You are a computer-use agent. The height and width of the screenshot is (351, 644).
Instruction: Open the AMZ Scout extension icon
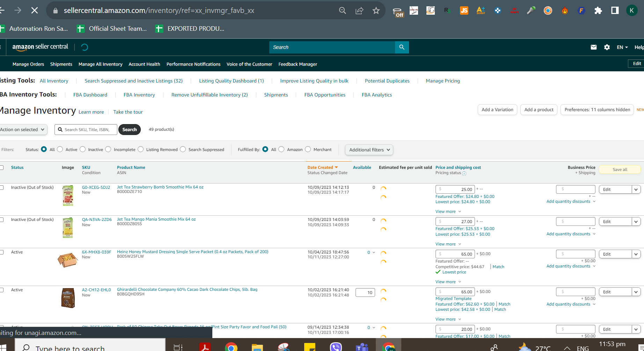[x=481, y=10]
